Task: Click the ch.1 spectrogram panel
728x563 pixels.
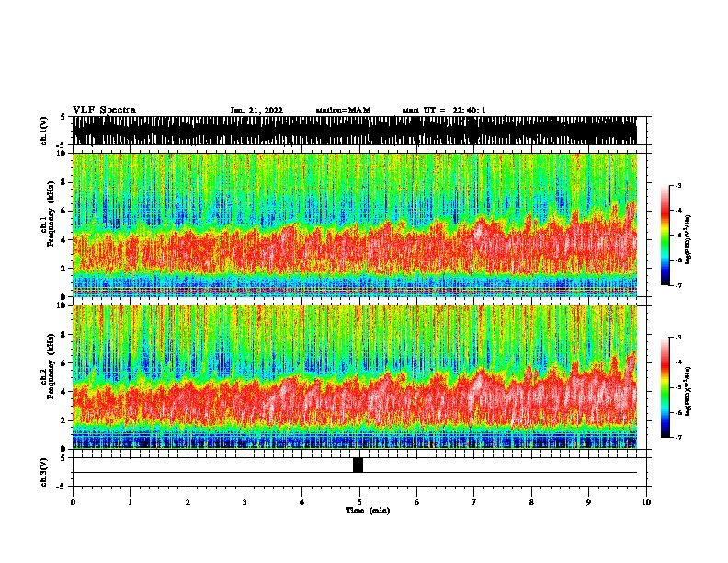Action: (x=354, y=224)
